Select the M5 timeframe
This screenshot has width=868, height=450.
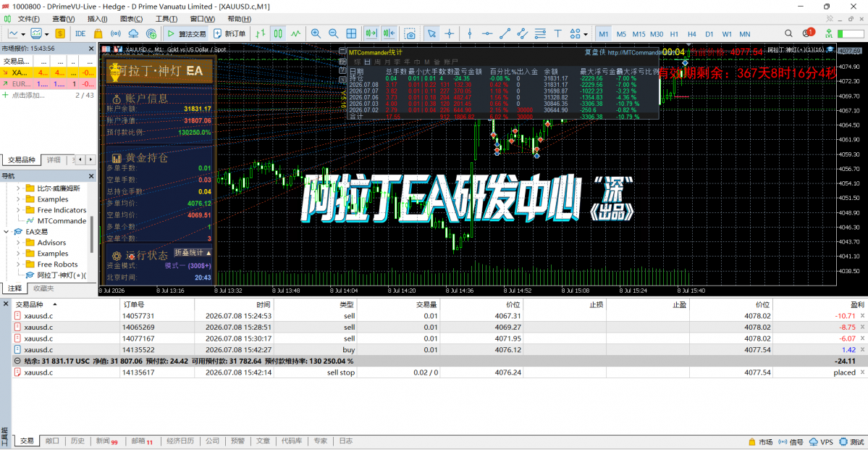tap(621, 33)
